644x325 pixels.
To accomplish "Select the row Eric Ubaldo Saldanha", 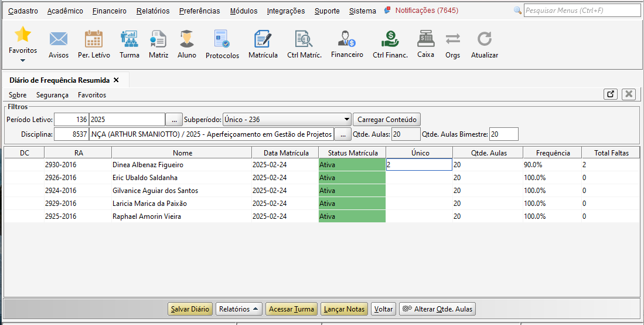I will [322, 178].
